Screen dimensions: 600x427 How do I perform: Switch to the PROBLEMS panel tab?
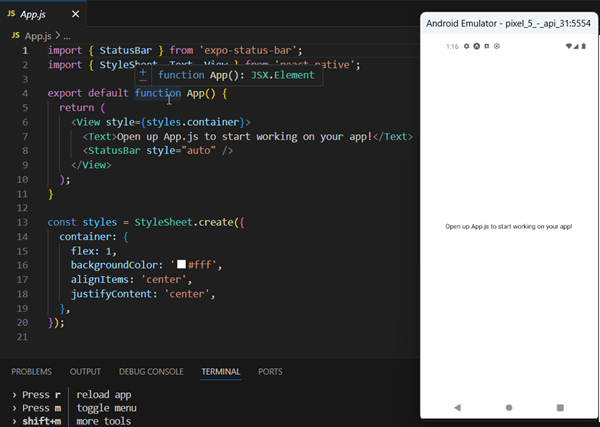(31, 372)
